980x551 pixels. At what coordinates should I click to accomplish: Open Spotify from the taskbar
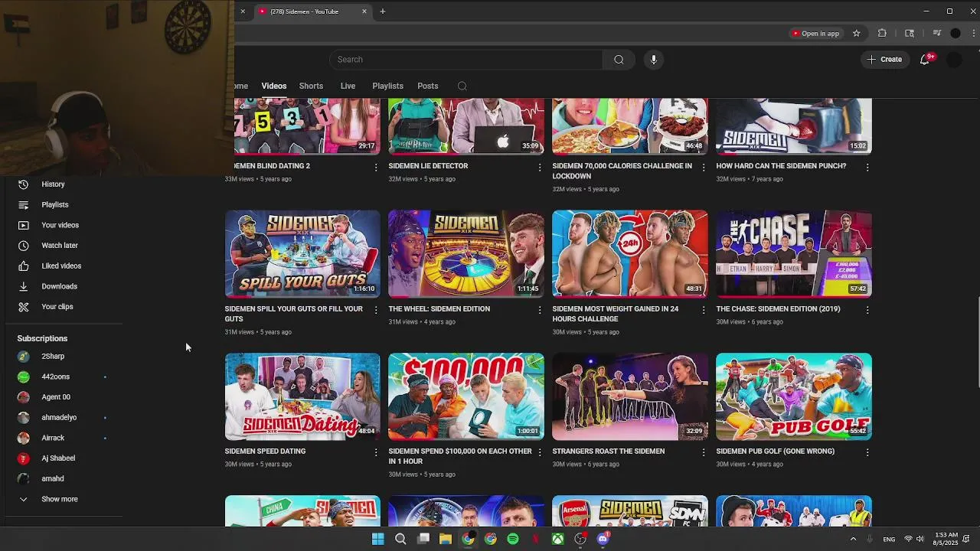pyautogui.click(x=513, y=539)
